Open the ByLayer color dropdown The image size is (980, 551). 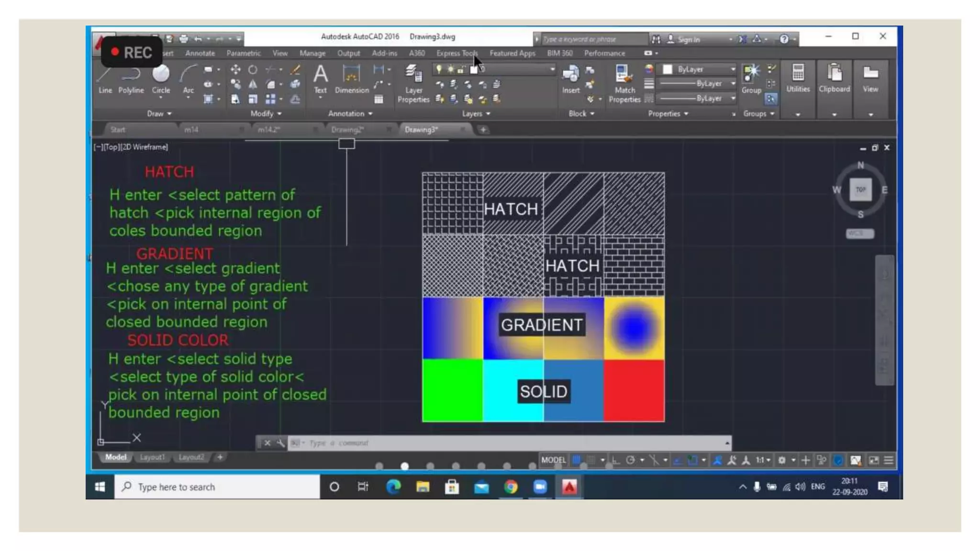698,69
